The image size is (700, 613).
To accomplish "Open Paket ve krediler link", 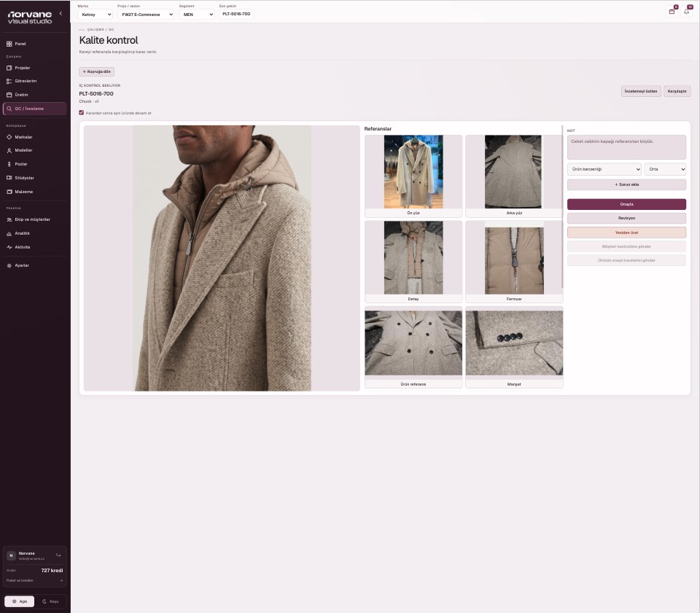I will (x=35, y=580).
